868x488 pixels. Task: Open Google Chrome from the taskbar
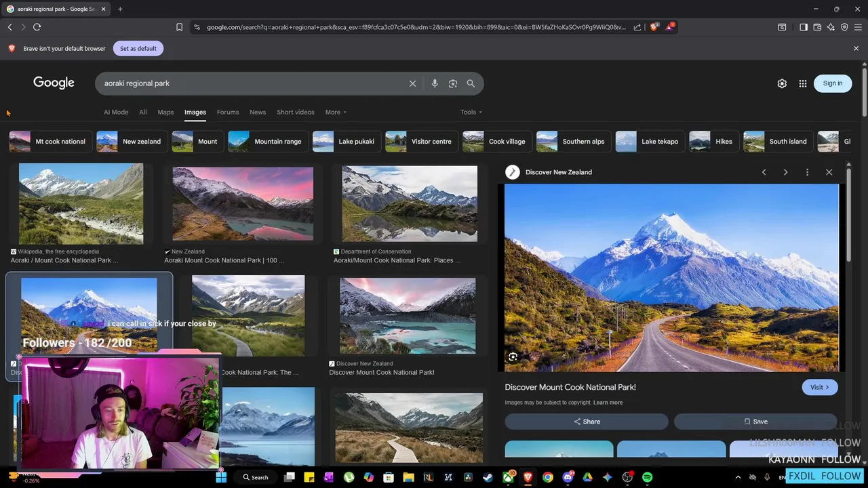pos(547,477)
